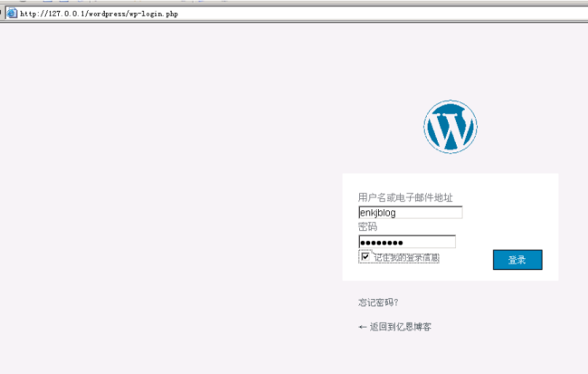Click the white W inside the WordPress emblem

[450, 129]
